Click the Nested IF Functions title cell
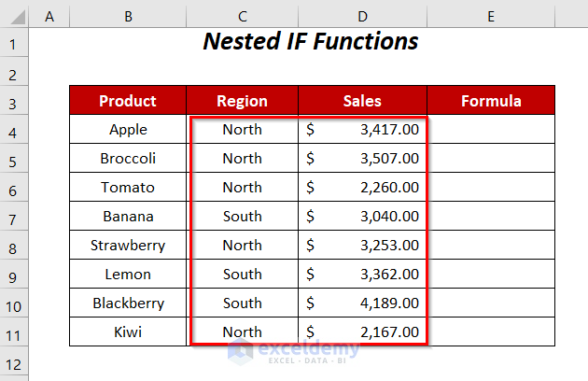The image size is (588, 381). [311, 42]
